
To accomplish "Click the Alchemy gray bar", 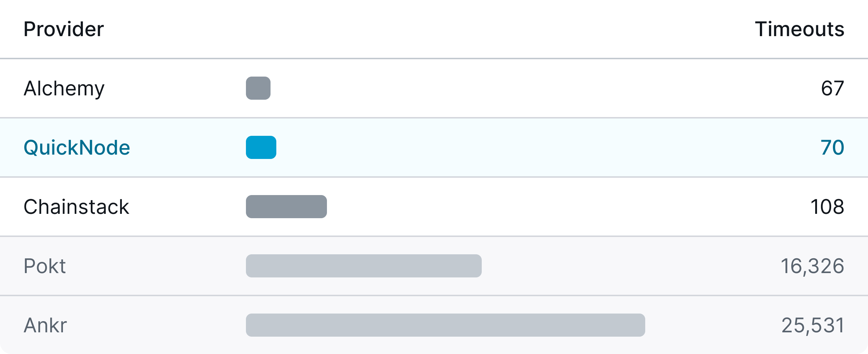I will 258,88.
